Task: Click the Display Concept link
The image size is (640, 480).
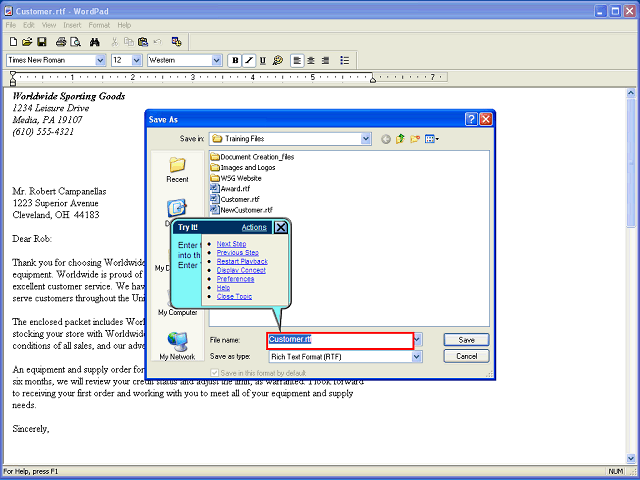Action: (x=241, y=270)
